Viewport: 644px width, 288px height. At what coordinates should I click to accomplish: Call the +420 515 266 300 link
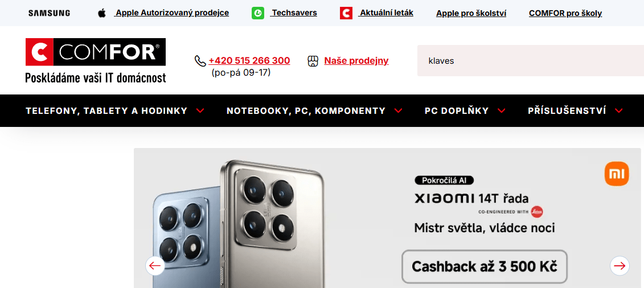[x=249, y=61]
